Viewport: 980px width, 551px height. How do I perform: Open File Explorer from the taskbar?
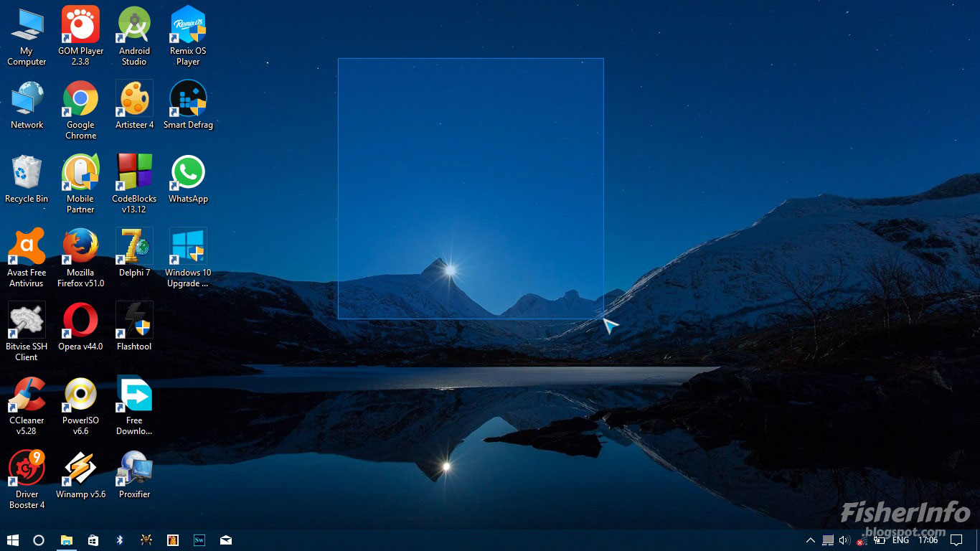pos(67,540)
